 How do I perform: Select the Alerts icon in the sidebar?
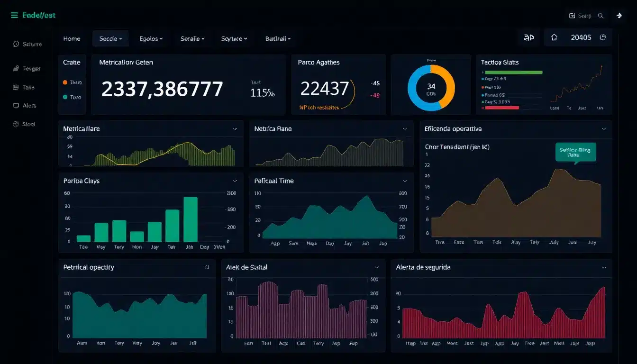tap(16, 105)
